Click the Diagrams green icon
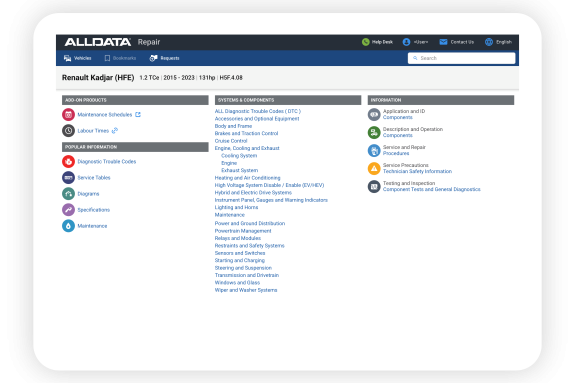The image size is (575, 383). (x=68, y=194)
